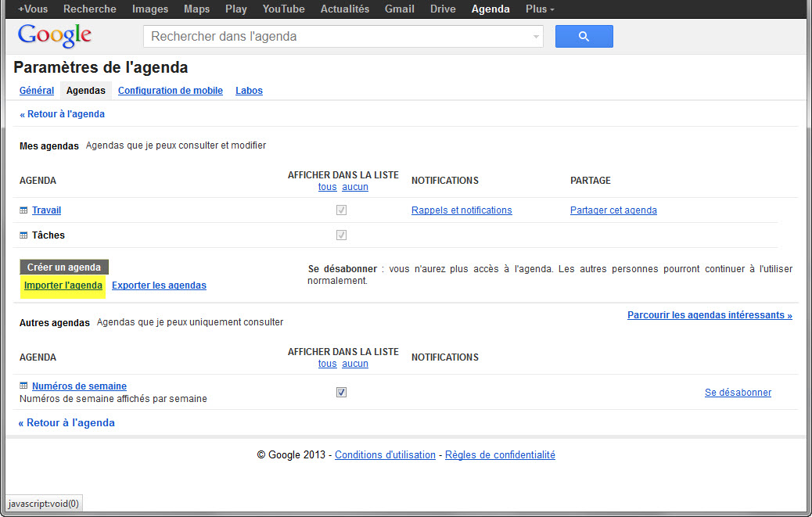Open Images in the top bar
812x517 pixels.
[x=150, y=9]
